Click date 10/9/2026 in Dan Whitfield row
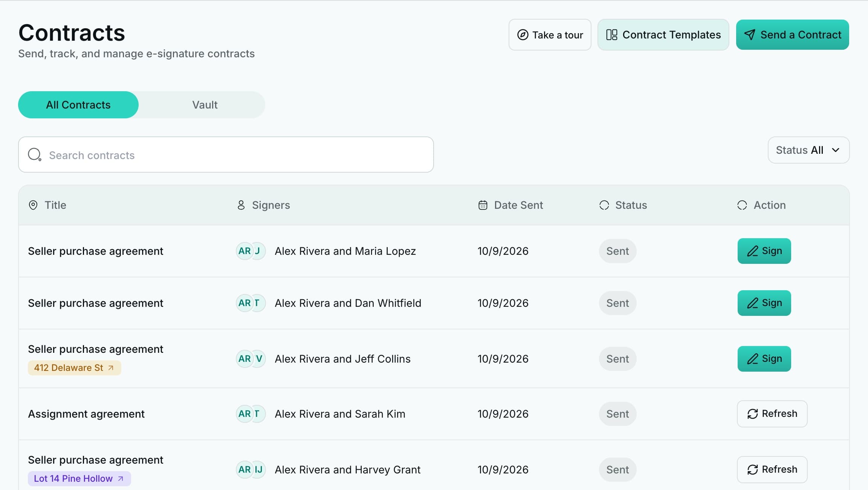This screenshot has height=490, width=868. (503, 303)
